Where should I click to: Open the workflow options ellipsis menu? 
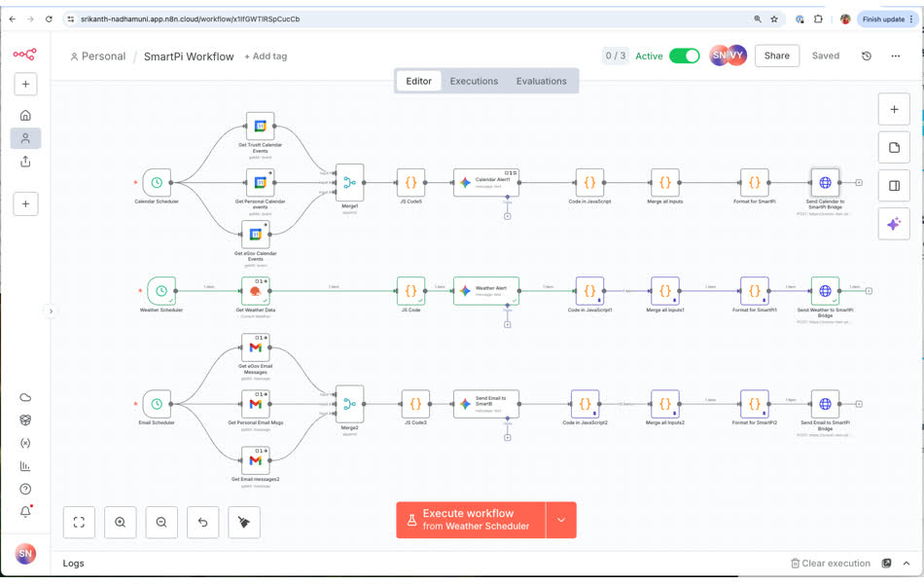click(896, 55)
